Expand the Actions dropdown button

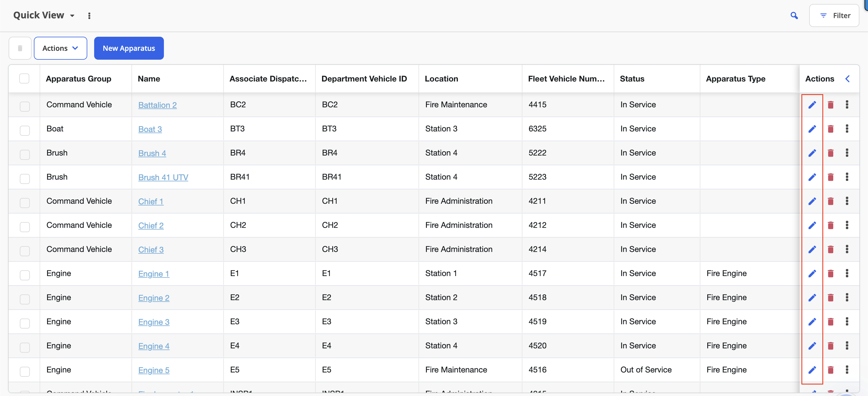61,48
